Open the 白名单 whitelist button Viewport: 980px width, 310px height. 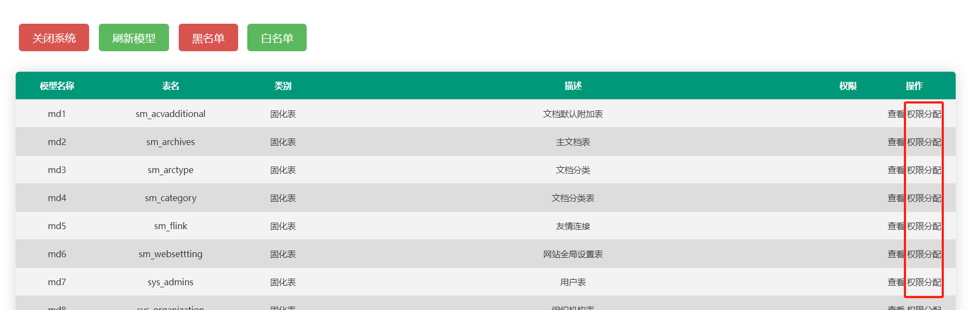[276, 38]
